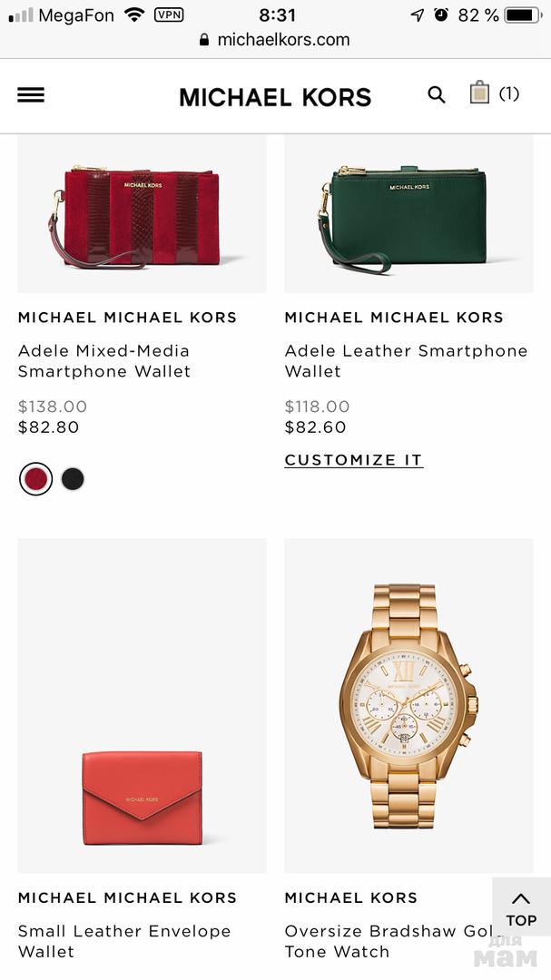
Task: Open the shopping bag icon
Action: [x=479, y=92]
